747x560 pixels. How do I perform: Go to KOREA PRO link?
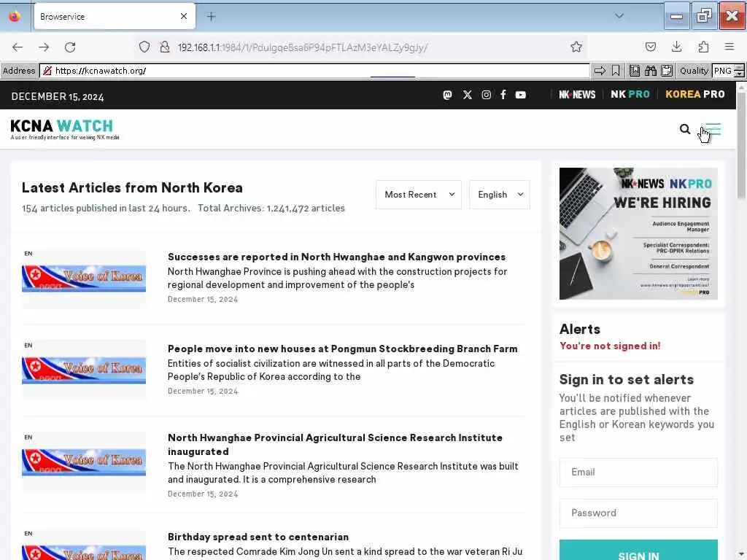coord(695,94)
